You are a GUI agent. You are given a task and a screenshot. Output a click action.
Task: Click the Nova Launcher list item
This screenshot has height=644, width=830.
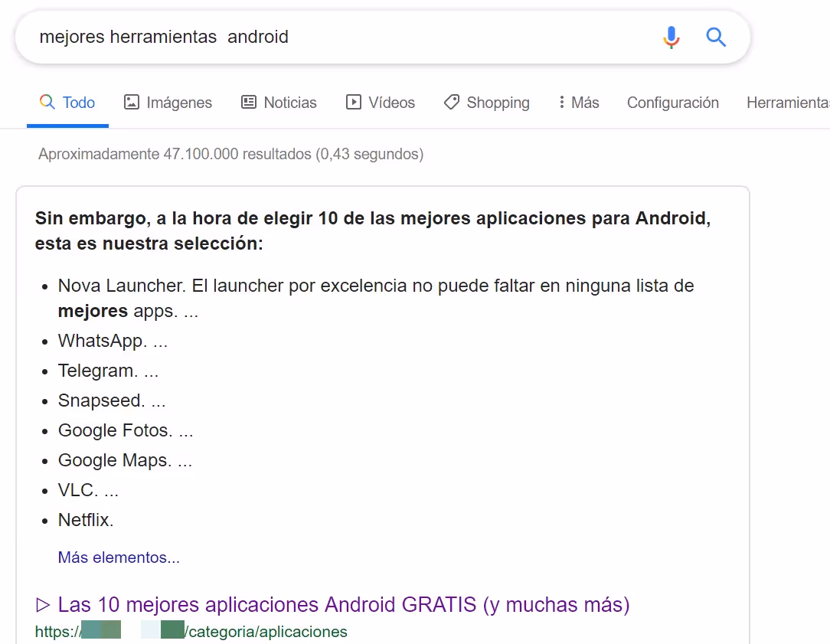[x=376, y=298]
